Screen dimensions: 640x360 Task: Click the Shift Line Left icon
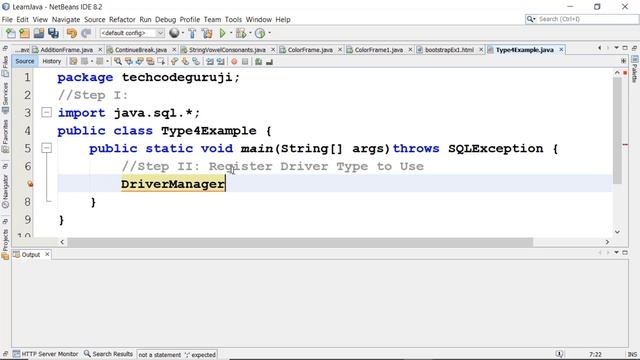point(210,62)
